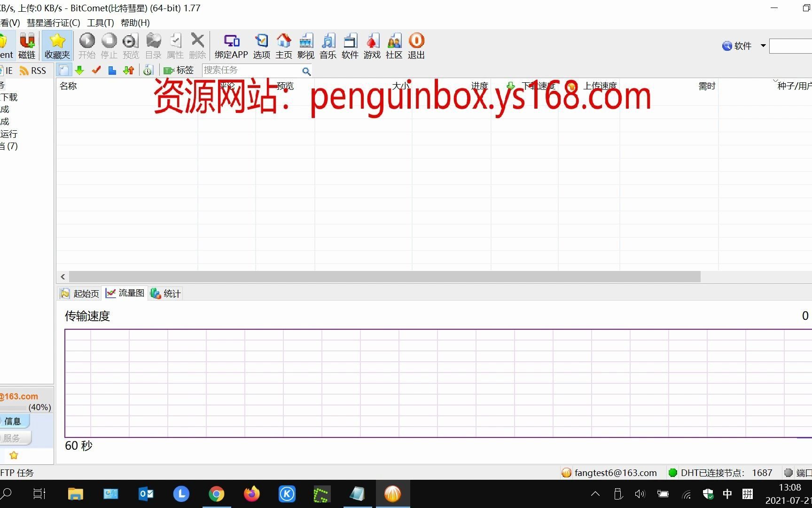This screenshot has height=508, width=812.
Task: Click the DHT已连接节点 green status indicator
Action: [x=672, y=473]
